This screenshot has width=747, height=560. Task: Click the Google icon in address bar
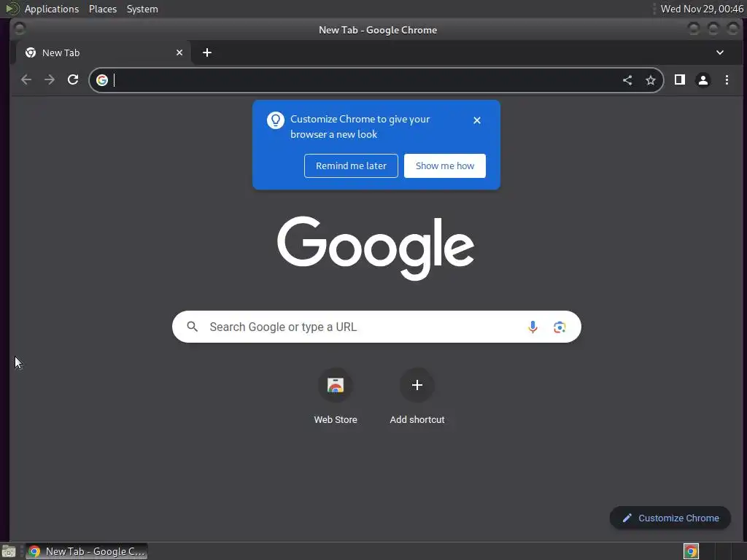(x=102, y=80)
